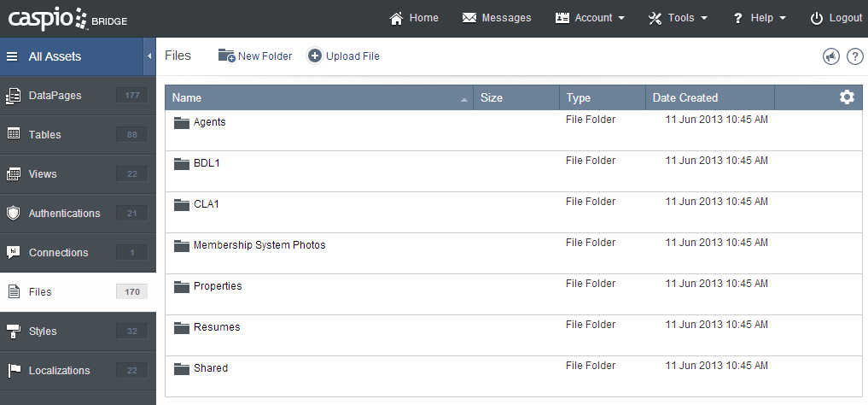Open the Messages page
The image size is (868, 405).
tap(496, 18)
